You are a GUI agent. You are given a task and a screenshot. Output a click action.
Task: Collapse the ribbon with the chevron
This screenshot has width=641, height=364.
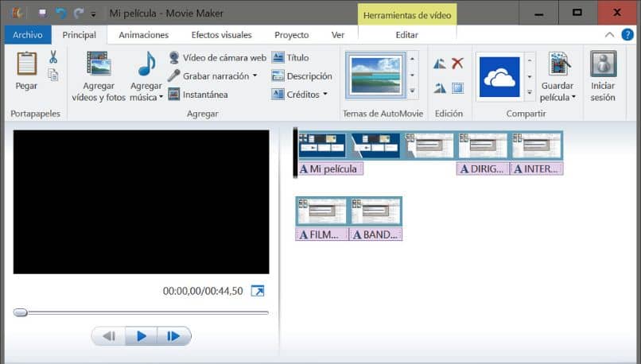[609, 35]
